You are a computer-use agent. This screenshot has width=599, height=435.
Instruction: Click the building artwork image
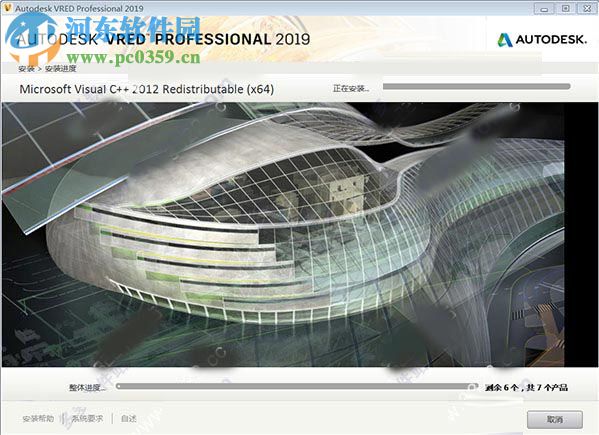tap(283, 234)
